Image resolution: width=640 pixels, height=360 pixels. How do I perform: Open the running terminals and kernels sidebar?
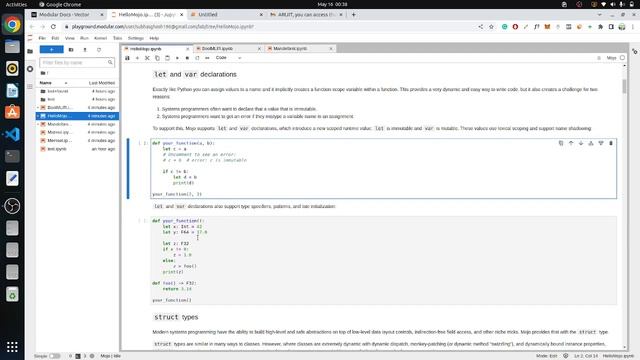pyautogui.click(x=30, y=69)
